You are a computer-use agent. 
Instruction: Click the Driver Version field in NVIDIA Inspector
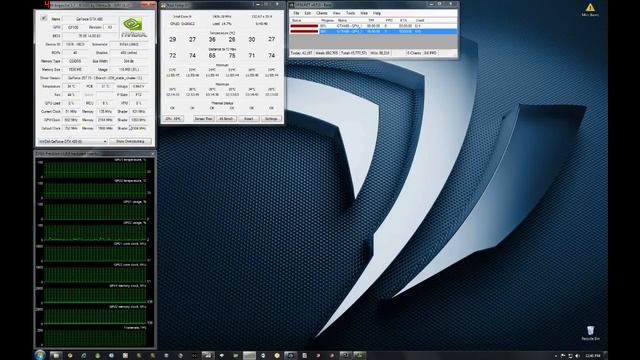[105, 78]
